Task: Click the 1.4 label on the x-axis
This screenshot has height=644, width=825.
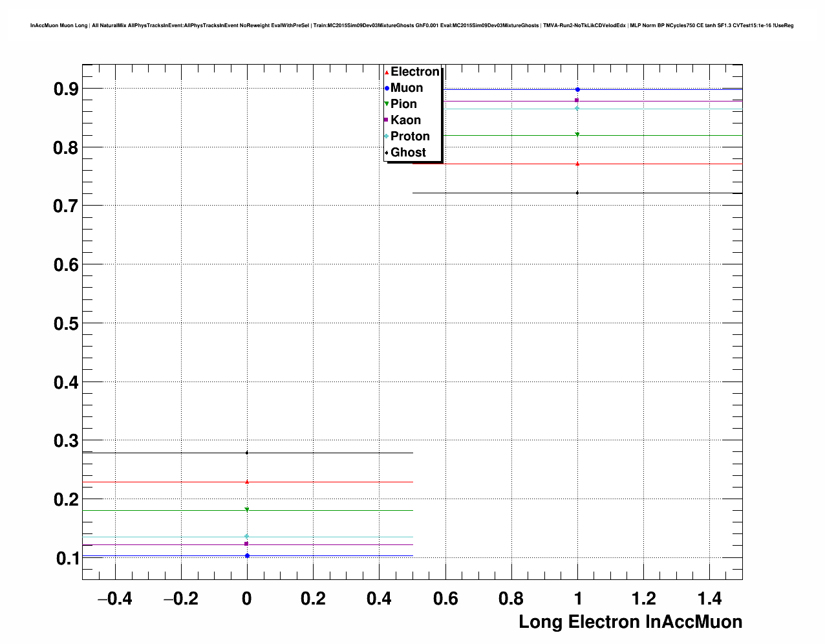Action: pyautogui.click(x=709, y=599)
